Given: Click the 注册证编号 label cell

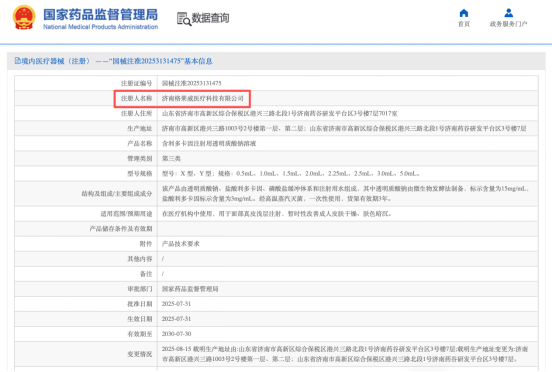Looking at the screenshot, I should [x=86, y=83].
